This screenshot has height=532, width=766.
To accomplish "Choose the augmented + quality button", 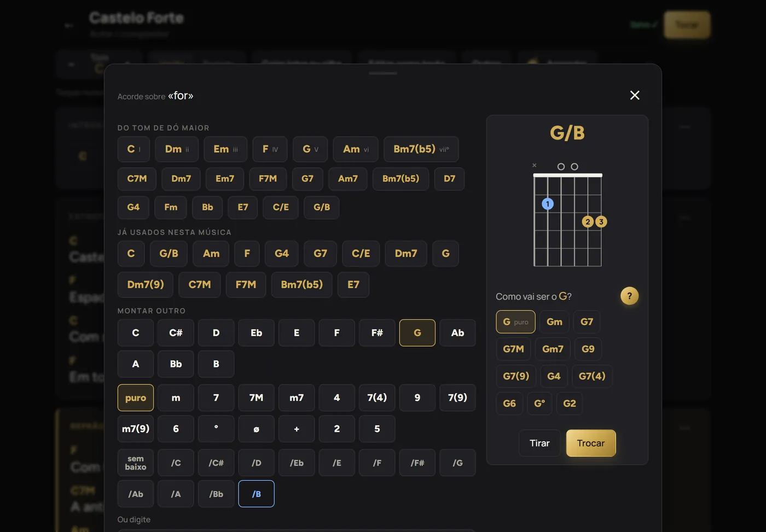I will click(x=297, y=429).
